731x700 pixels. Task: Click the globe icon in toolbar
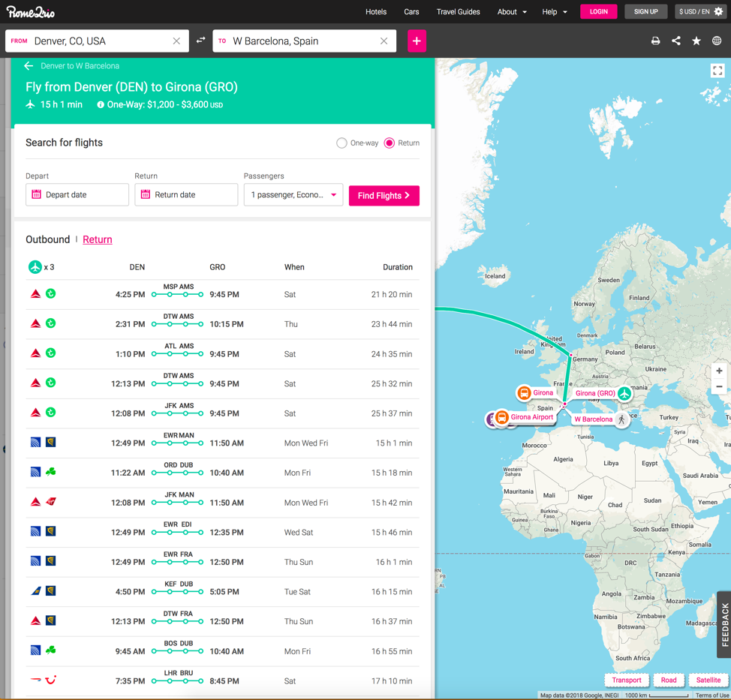click(x=717, y=41)
